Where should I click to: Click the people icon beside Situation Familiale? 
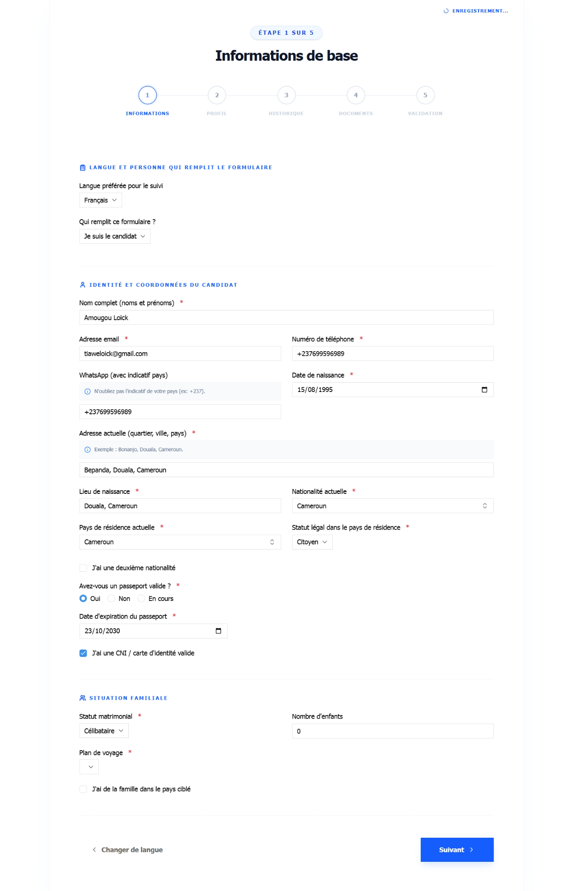coord(82,698)
